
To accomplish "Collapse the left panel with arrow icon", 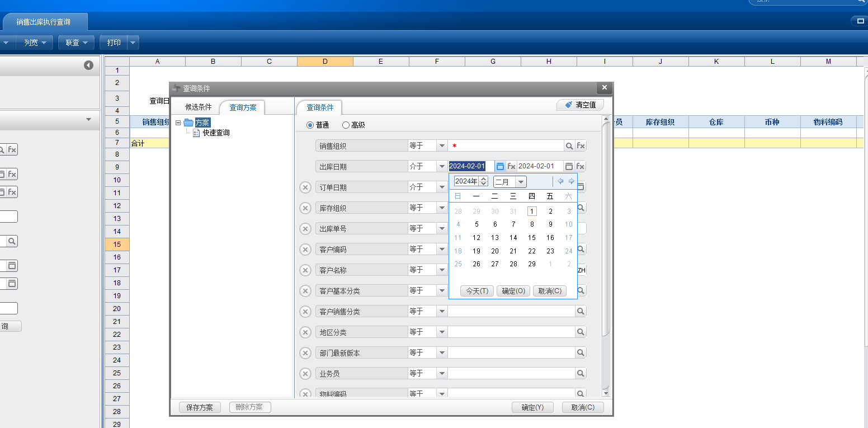I will point(89,65).
